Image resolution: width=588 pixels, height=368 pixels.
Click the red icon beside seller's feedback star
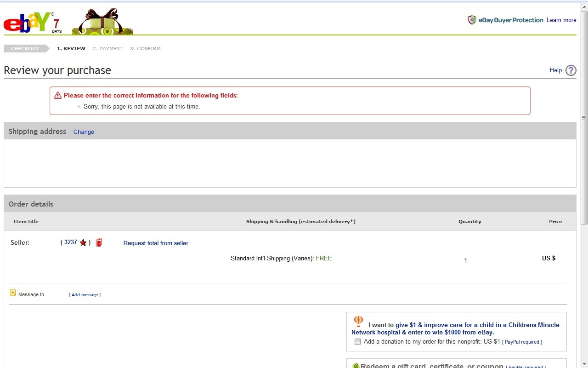[99, 242]
